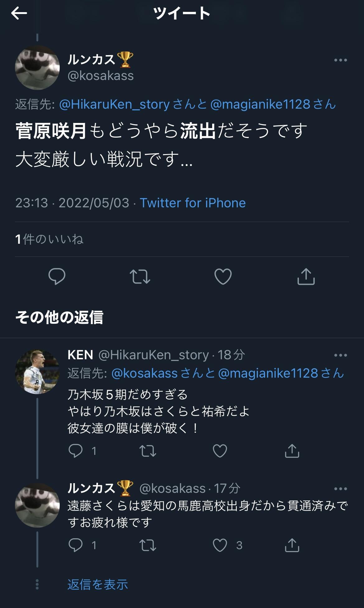
Task: Share the 17分 reply by @kosakass
Action: [x=292, y=545]
